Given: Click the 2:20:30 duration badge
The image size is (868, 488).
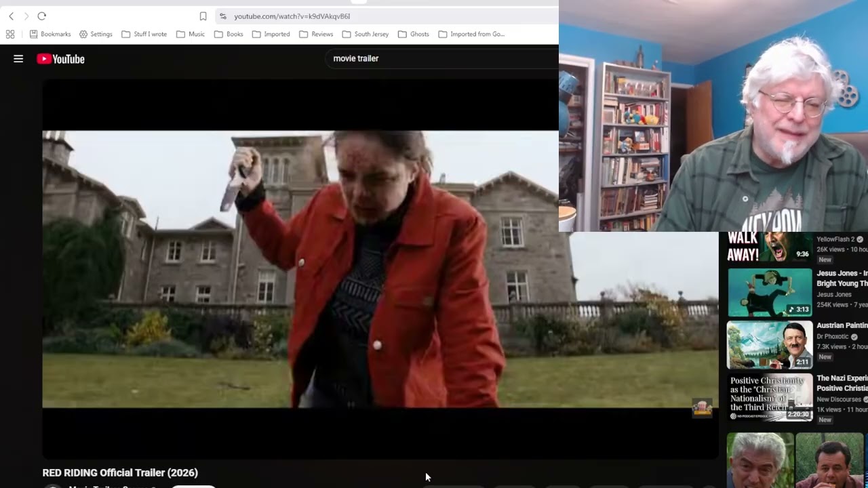Looking at the screenshot, I should tap(798, 414).
